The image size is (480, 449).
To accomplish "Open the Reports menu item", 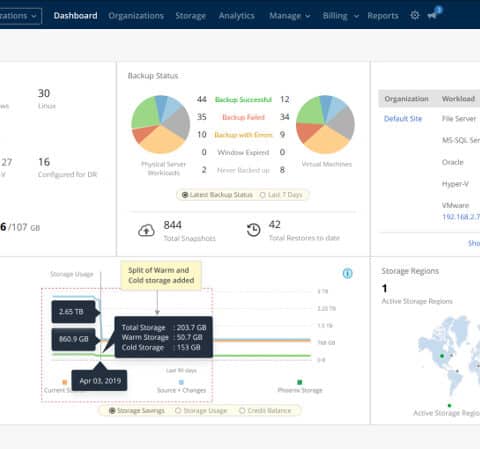I will (x=383, y=16).
